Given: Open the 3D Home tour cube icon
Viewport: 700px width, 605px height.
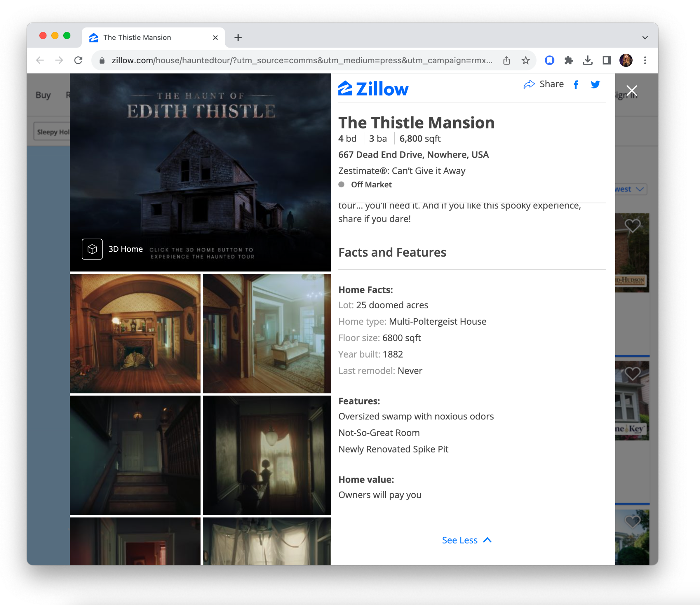Looking at the screenshot, I should 92,249.
